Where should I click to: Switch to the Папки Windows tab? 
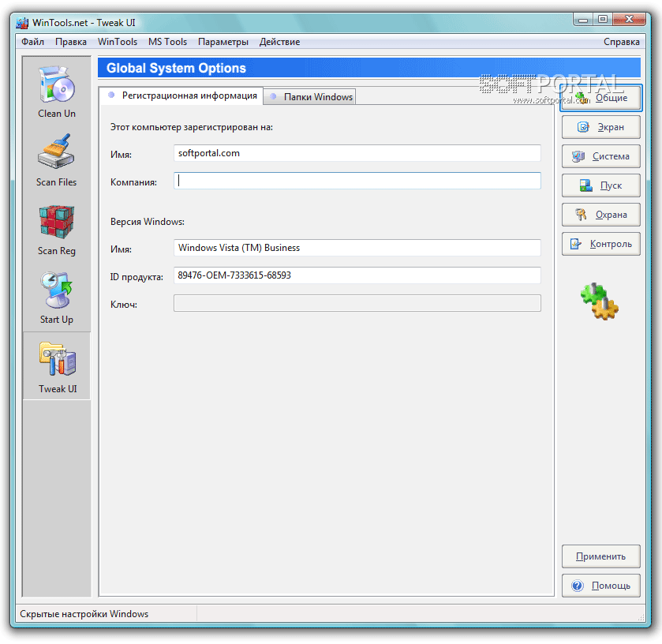pyautogui.click(x=309, y=97)
